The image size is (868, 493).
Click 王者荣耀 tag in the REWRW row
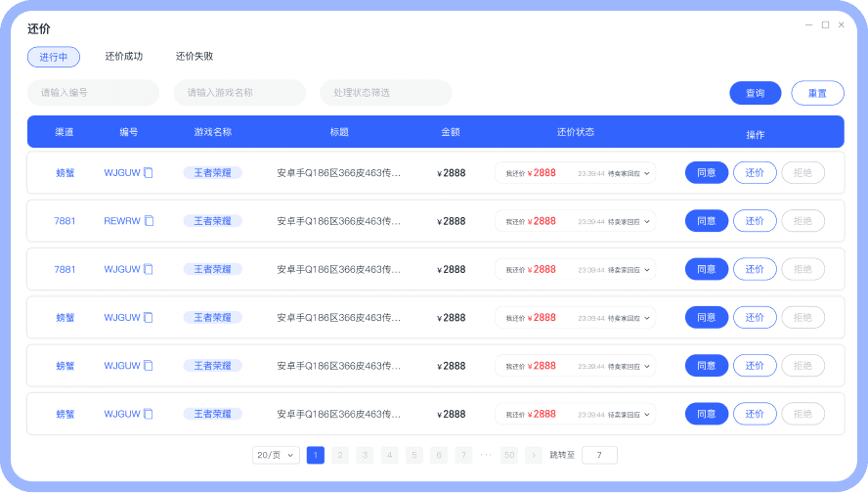212,221
